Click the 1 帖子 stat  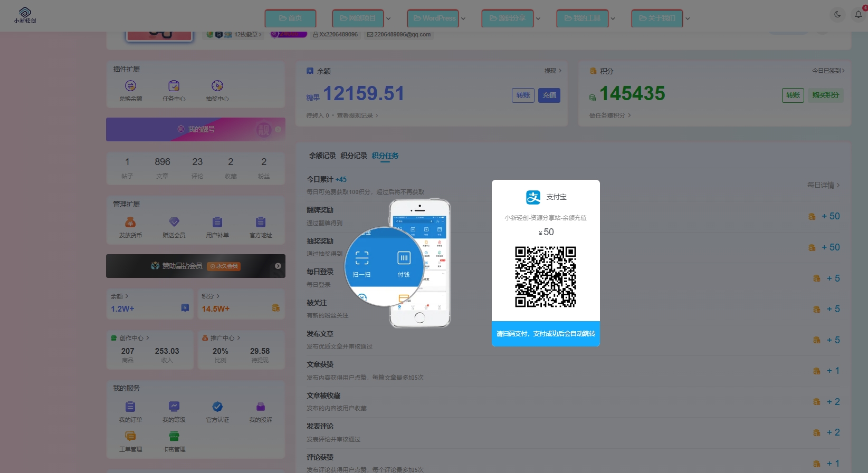[x=127, y=168]
